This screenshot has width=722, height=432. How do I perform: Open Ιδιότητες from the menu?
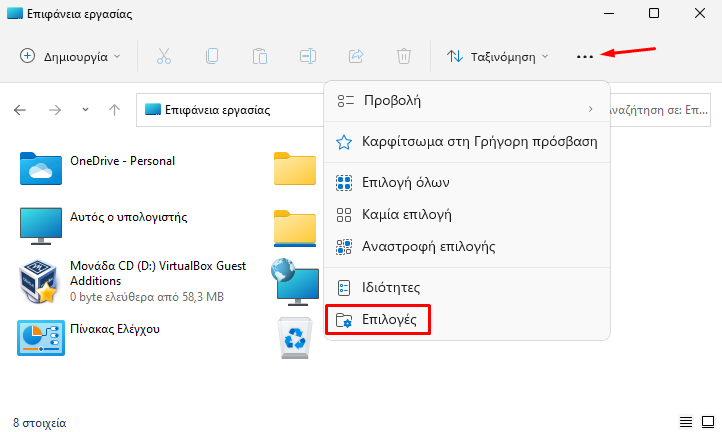(x=467, y=288)
